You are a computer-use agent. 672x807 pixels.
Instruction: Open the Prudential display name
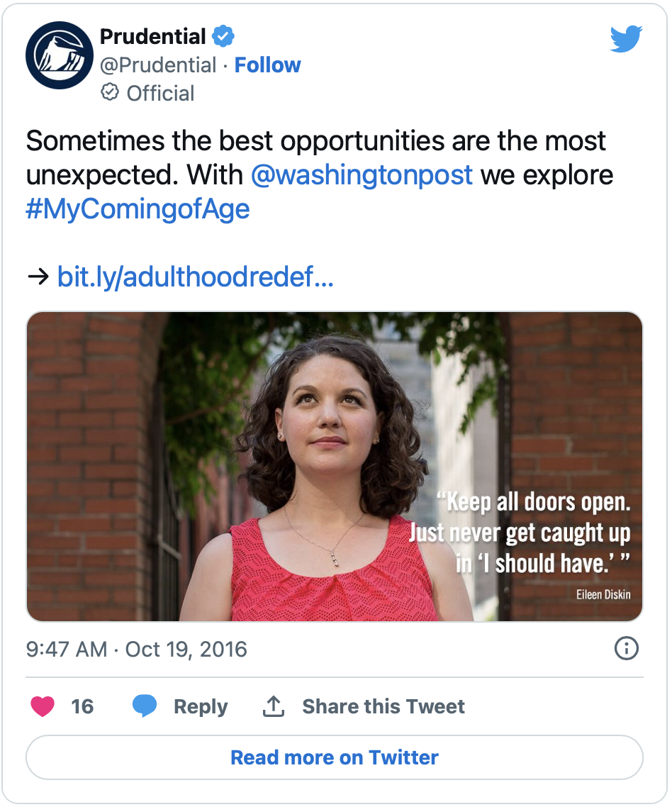[152, 35]
